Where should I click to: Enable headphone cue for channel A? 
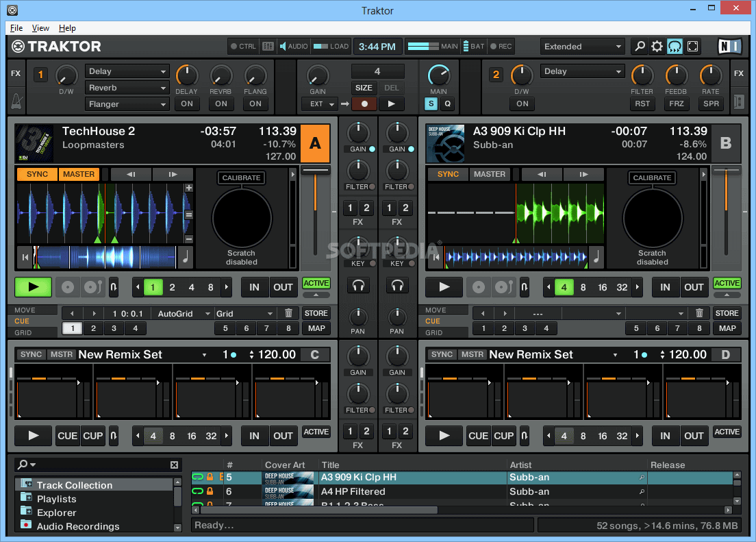[357, 286]
